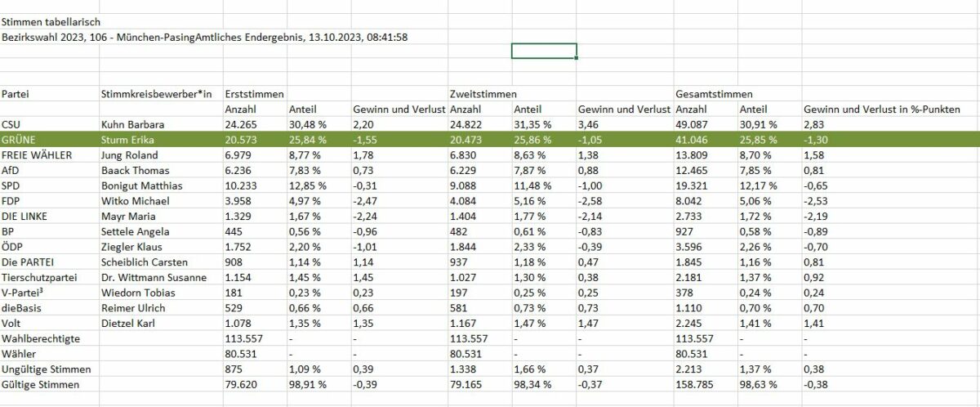Viewport: 980px width, 407px height.
Task: Click the 'Tierschutzpartei' party cell
Action: [x=38, y=277]
